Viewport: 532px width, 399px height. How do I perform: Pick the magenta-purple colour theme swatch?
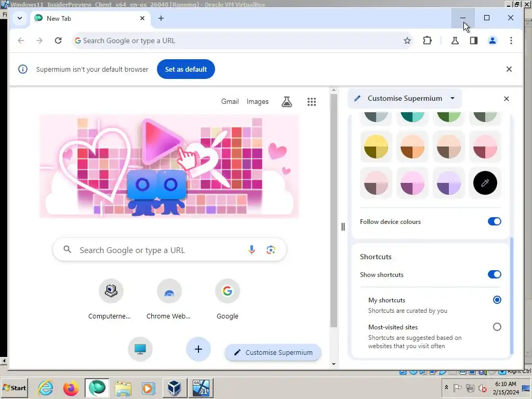[412, 183]
